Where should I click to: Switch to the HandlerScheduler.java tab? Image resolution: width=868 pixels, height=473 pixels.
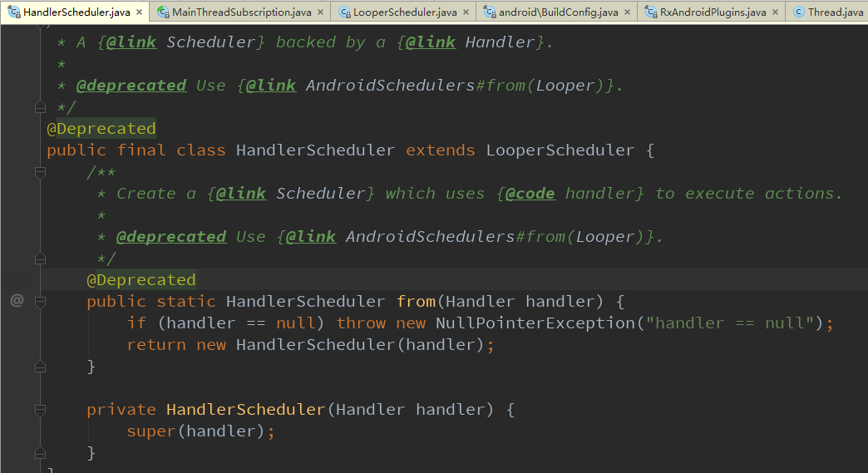(x=75, y=12)
